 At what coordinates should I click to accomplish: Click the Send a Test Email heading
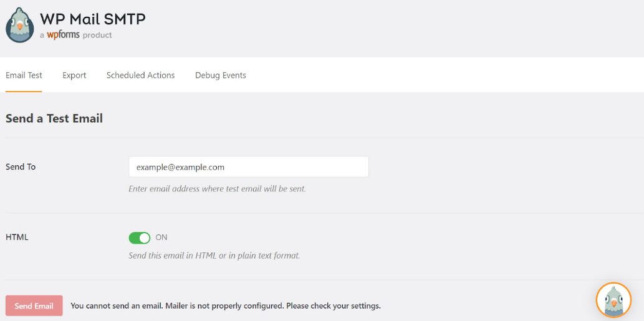[54, 118]
